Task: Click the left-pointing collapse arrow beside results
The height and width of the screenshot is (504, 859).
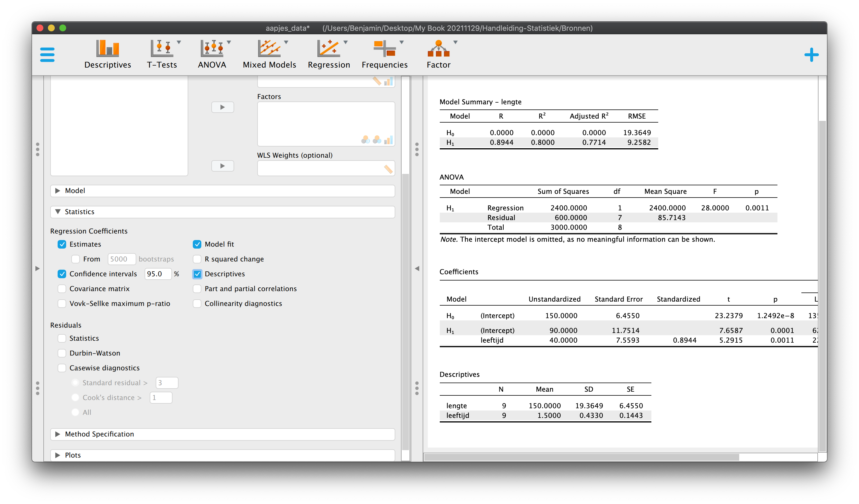Action: 417,269
